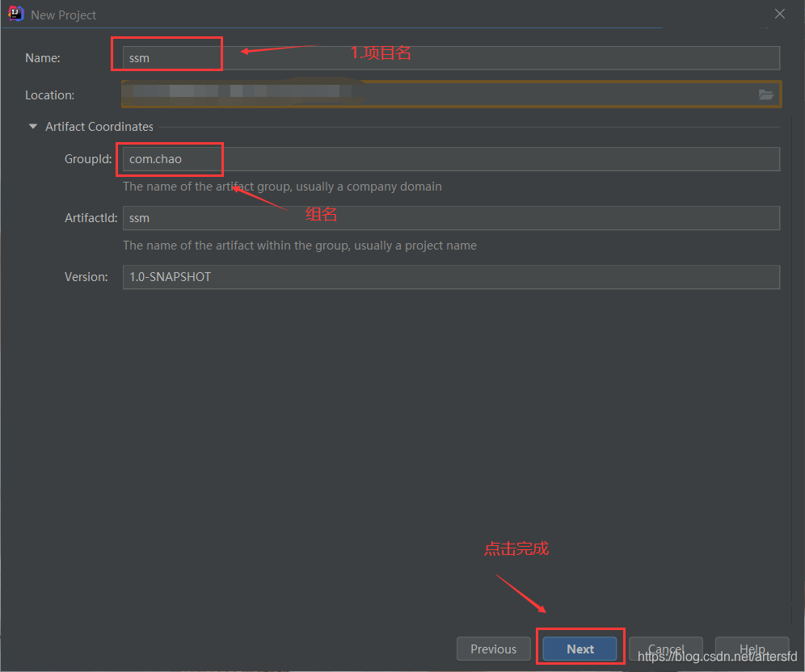Select the ArtifactId input field

coord(451,218)
